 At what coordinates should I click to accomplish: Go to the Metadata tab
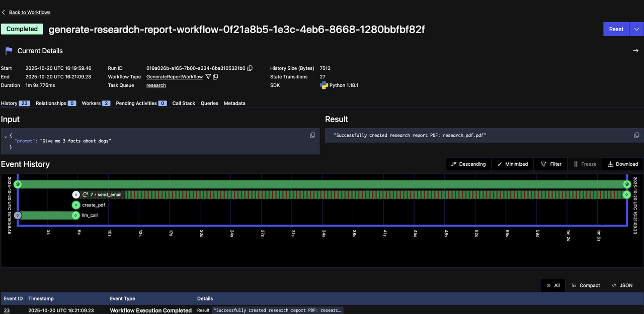point(234,103)
